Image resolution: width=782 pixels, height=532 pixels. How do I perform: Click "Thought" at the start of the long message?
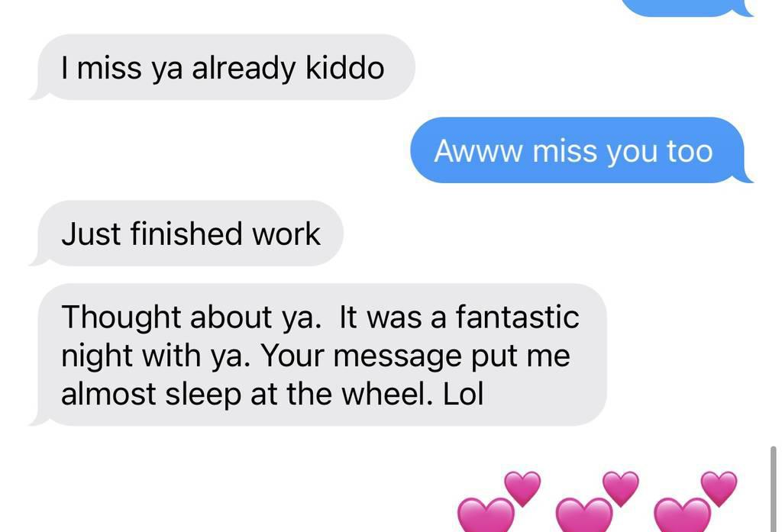coord(121,318)
